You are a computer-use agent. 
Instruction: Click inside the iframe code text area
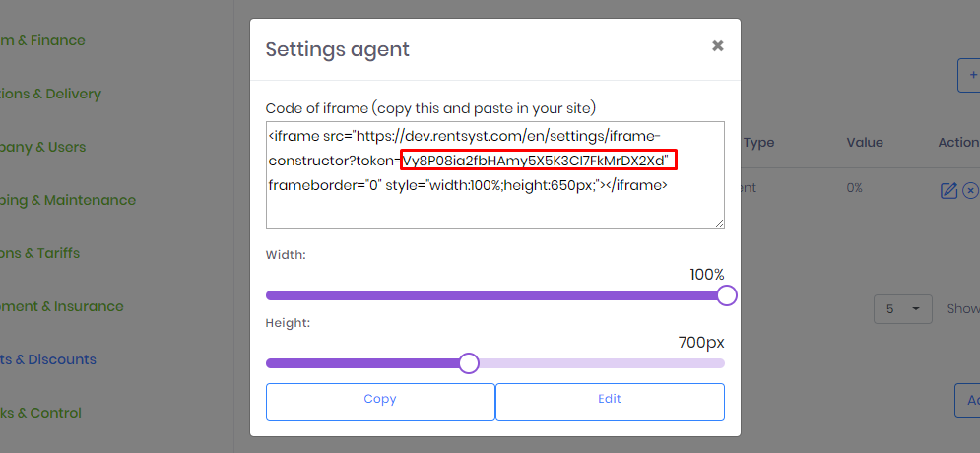tap(495, 175)
